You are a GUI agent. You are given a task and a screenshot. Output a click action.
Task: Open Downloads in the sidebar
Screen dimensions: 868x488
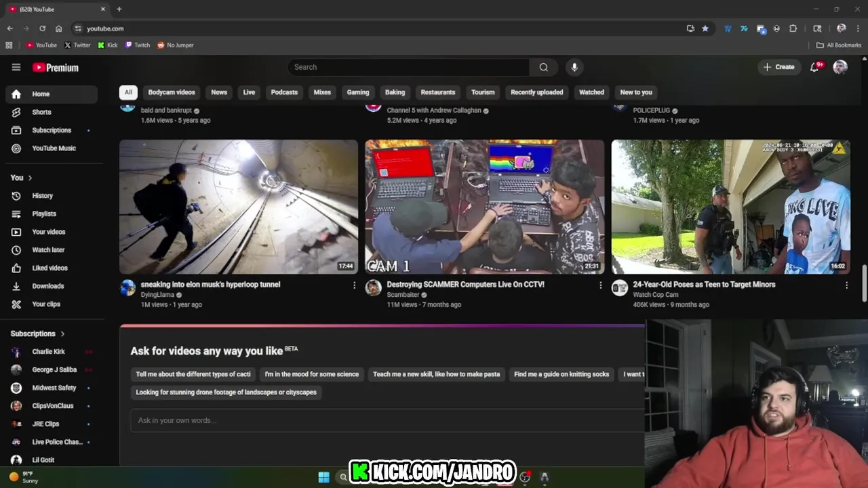(x=52, y=286)
